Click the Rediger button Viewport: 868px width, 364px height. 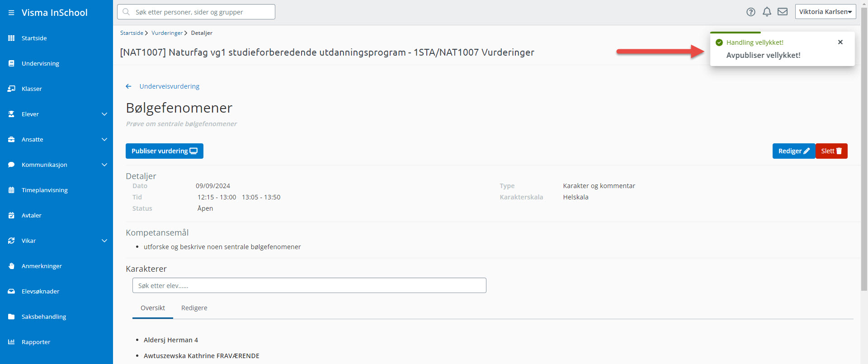point(793,151)
